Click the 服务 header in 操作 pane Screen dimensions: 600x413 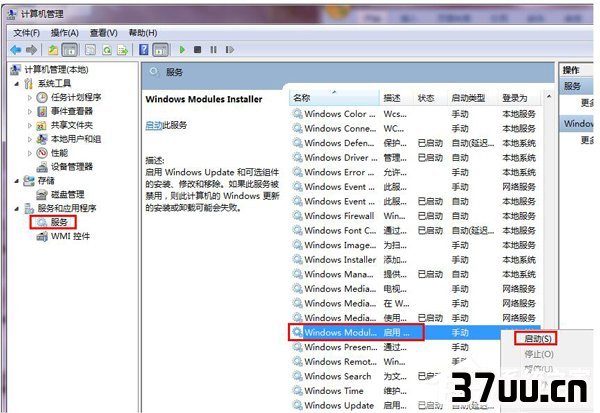[577, 86]
